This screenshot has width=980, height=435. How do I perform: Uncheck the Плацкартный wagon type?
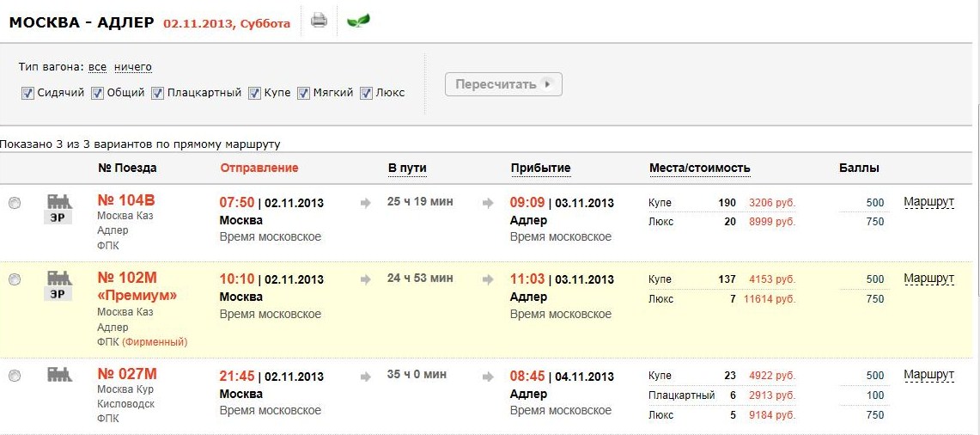(x=157, y=93)
